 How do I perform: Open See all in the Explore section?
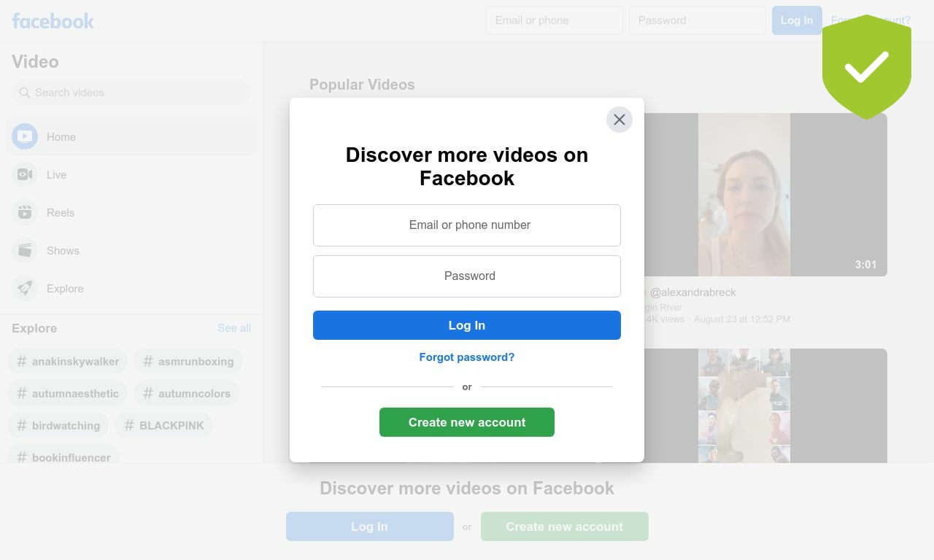point(234,328)
